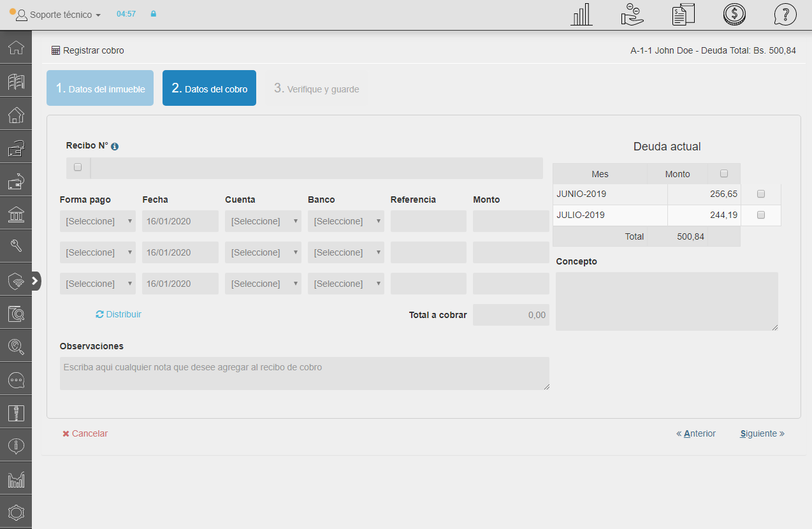Viewport: 812px width, 529px height.
Task: Toggle the Recibo N° checkbox
Action: click(78, 168)
